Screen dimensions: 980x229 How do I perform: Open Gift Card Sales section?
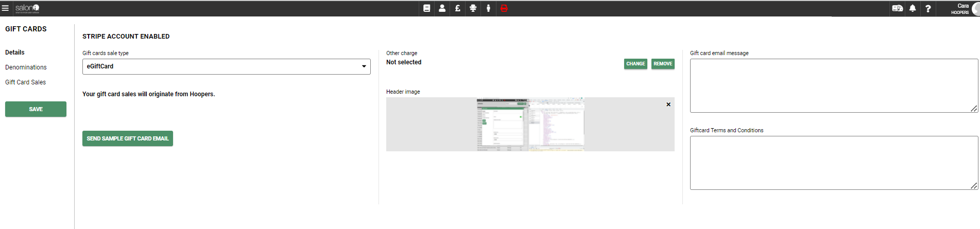click(25, 82)
